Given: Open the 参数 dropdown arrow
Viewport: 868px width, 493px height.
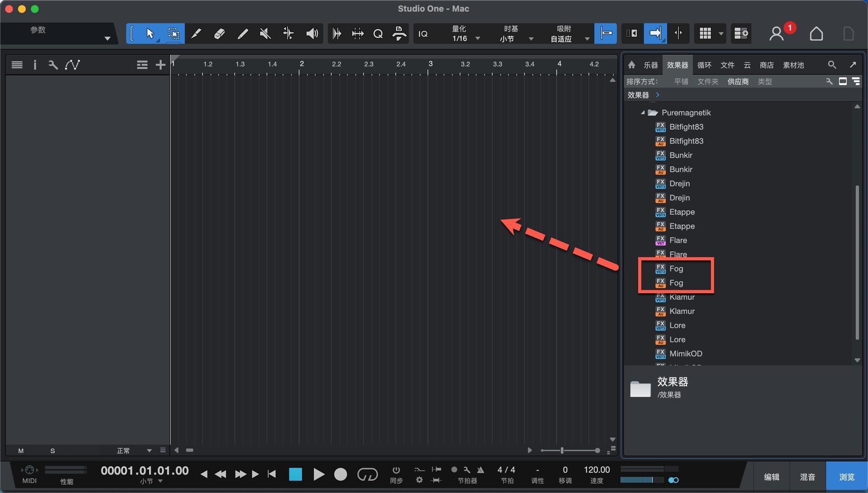Looking at the screenshot, I should (x=107, y=38).
